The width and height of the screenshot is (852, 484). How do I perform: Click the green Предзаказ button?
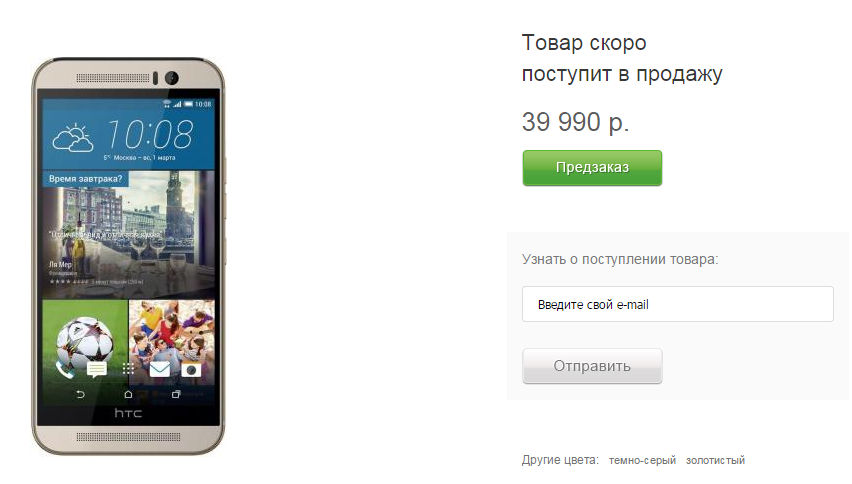pos(592,168)
